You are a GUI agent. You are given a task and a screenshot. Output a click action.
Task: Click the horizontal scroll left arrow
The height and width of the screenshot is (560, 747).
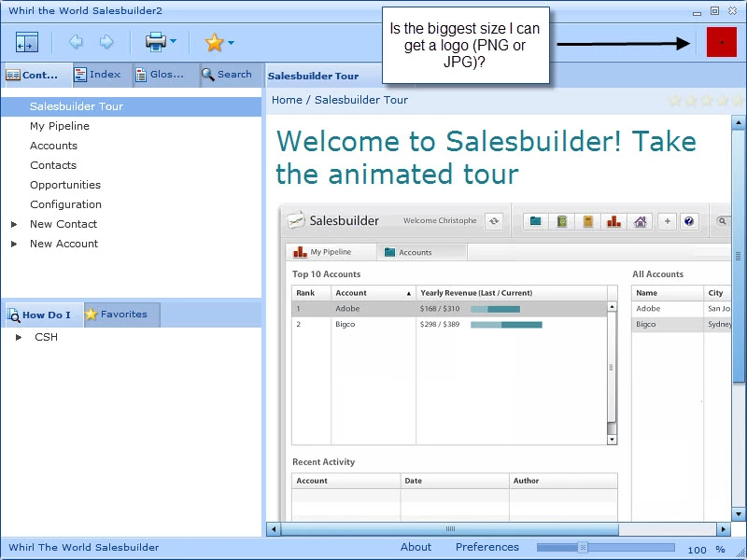[x=274, y=529]
